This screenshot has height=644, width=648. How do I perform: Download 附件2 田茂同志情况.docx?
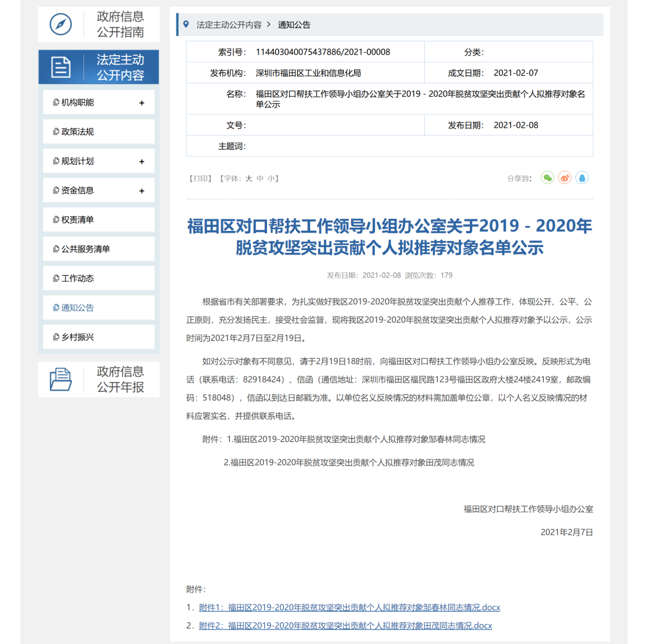coord(346,625)
